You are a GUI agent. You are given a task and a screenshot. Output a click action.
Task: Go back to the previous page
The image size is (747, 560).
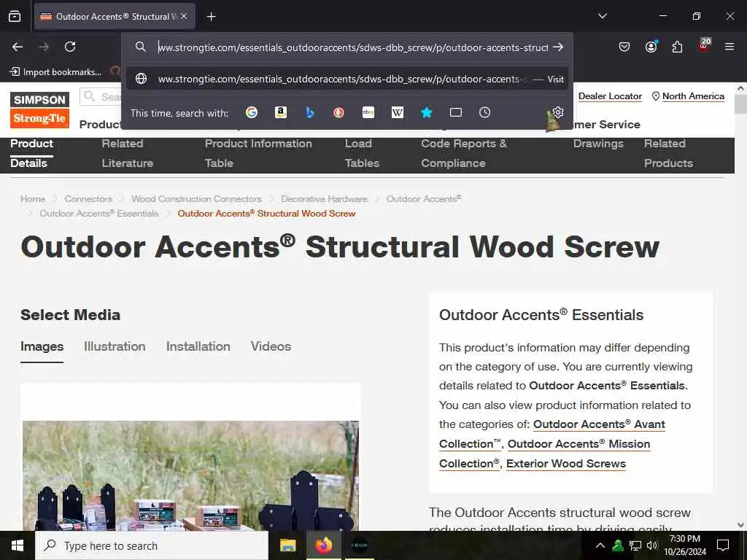pos(18,47)
